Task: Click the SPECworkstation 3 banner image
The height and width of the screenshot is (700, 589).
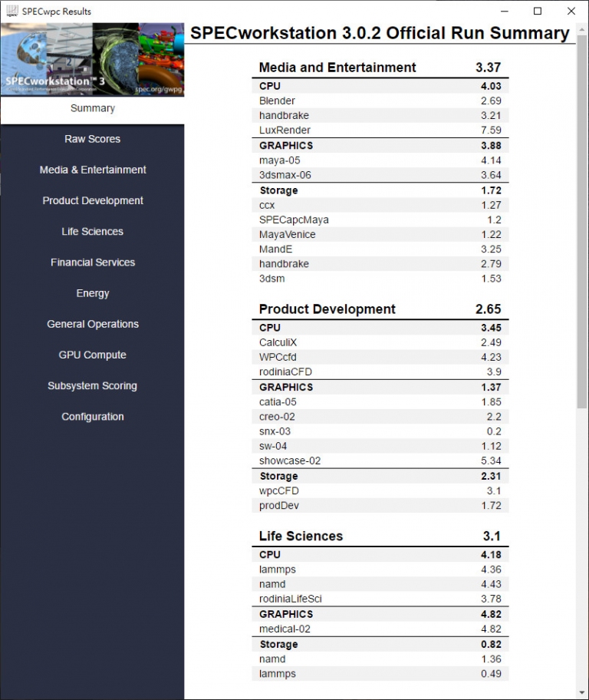Action: (92, 59)
